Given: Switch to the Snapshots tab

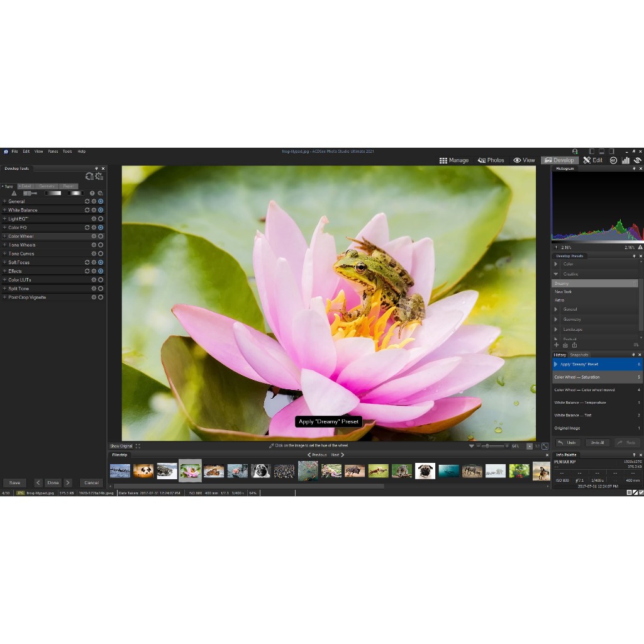Looking at the screenshot, I should 579,355.
